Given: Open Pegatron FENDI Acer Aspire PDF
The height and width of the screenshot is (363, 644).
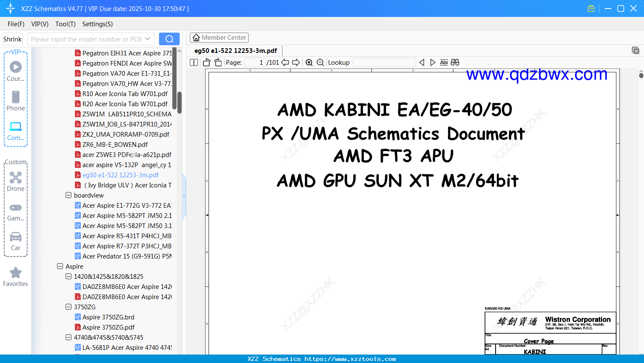Looking at the screenshot, I should [123, 63].
